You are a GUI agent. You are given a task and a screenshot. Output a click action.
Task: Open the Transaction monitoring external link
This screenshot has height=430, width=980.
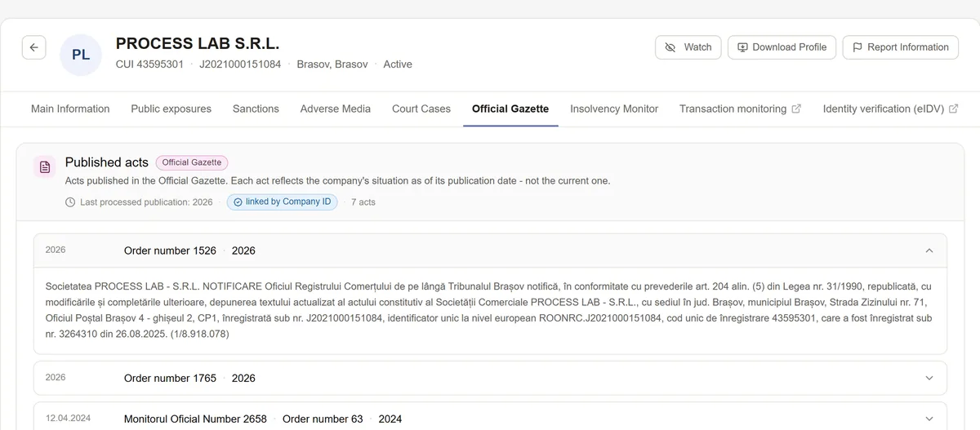point(740,109)
